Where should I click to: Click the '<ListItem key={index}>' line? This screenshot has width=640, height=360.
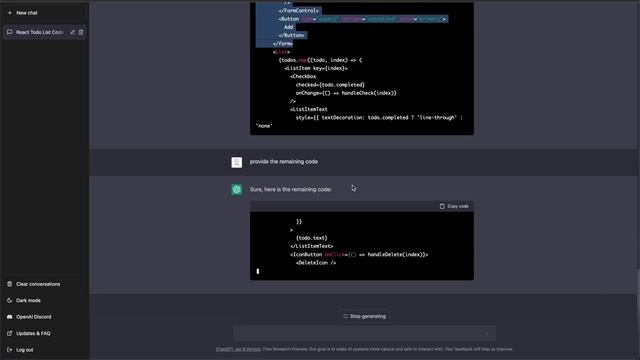(x=316, y=68)
